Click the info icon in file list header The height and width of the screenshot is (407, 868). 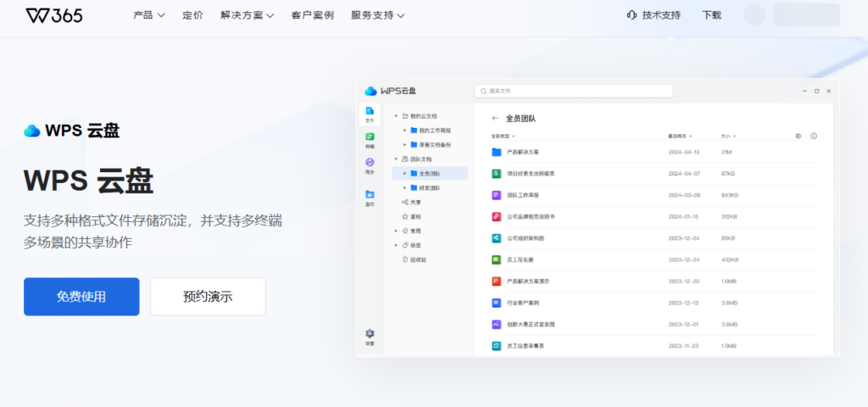point(814,136)
